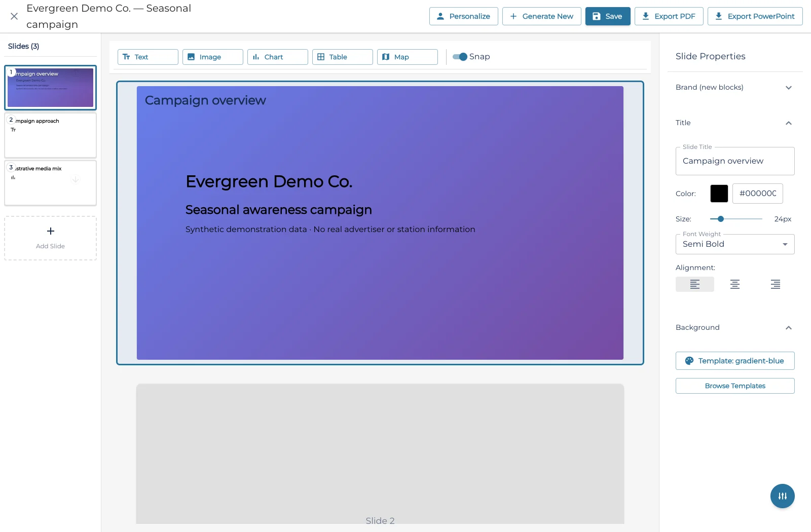The image size is (811, 532).
Task: Open the floating tune settings button
Action: (782, 496)
